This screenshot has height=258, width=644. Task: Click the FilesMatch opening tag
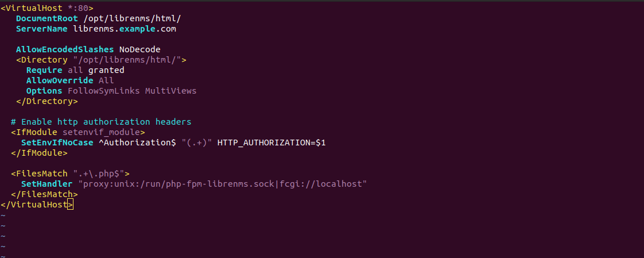pyautogui.click(x=70, y=173)
